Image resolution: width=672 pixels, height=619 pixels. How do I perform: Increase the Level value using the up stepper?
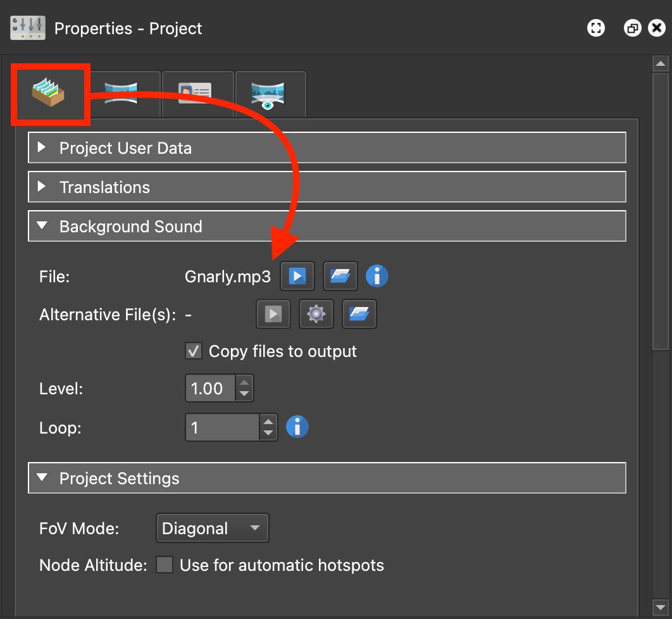245,384
